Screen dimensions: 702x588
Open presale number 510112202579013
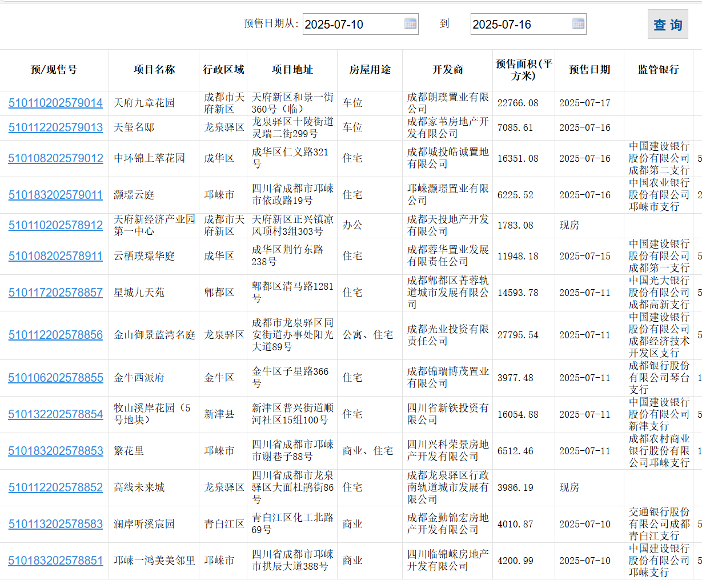click(55, 127)
